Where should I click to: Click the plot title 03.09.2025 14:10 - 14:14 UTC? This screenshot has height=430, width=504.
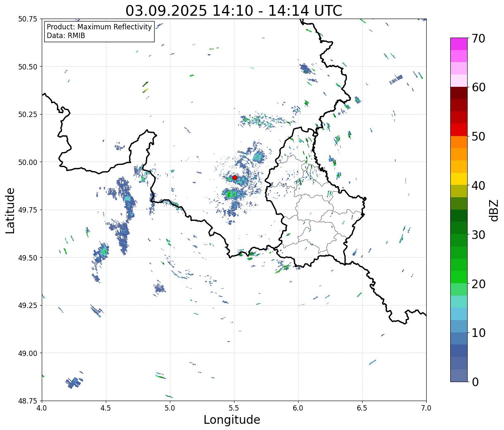(x=234, y=10)
